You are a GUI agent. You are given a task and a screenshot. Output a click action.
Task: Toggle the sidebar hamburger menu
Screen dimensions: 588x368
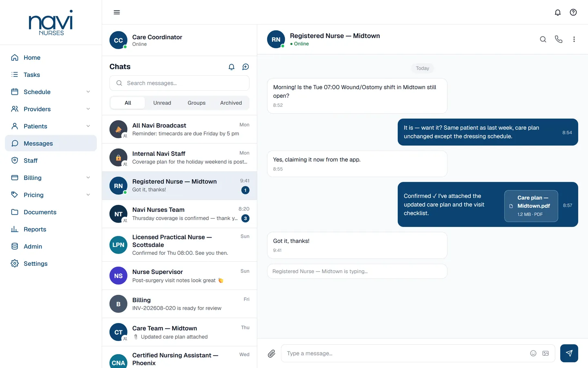click(x=117, y=12)
